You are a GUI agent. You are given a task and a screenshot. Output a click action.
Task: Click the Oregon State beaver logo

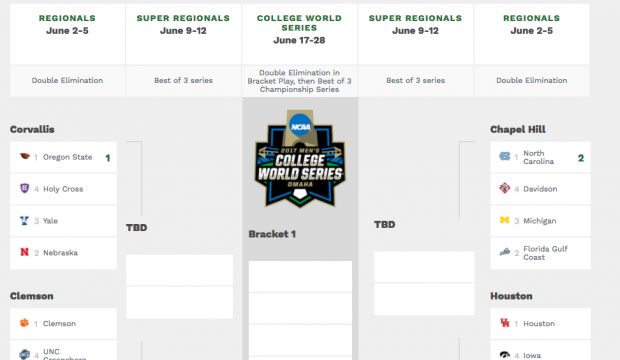tap(25, 156)
